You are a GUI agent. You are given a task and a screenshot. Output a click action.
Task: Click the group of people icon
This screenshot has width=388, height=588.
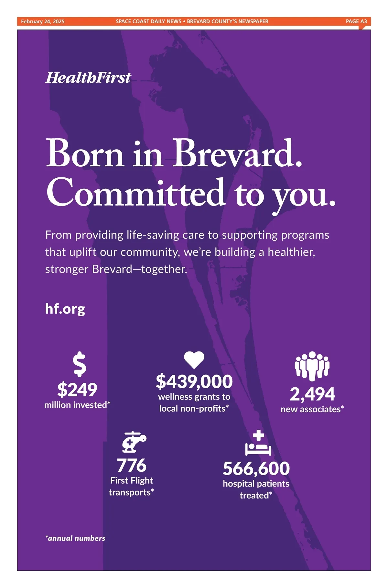(x=312, y=366)
